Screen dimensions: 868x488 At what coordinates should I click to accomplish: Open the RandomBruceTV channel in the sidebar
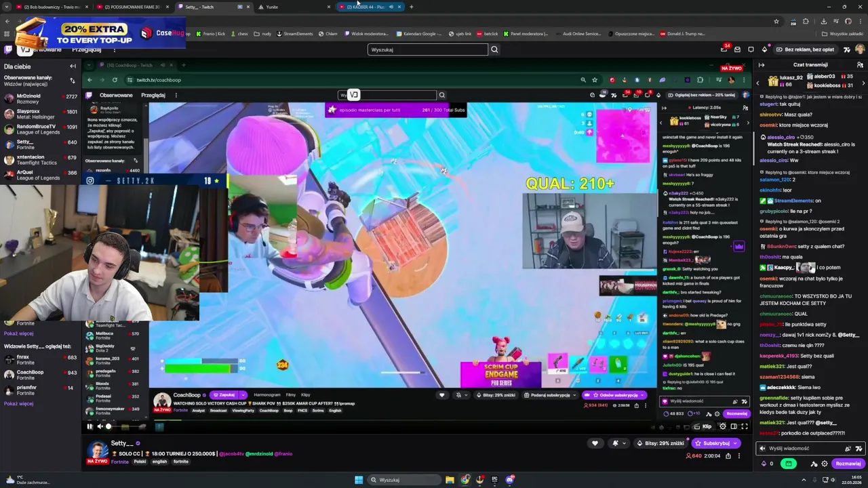pos(40,129)
